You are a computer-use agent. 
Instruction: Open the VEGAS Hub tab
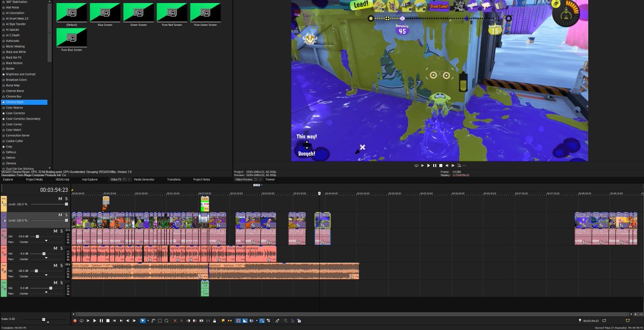[62, 179]
